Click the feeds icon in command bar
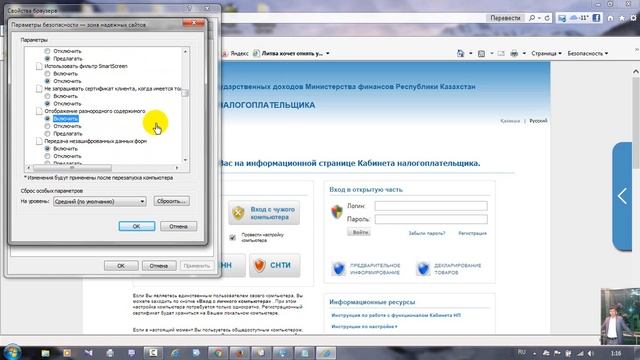The width and height of the screenshot is (640, 360). pos(482,53)
